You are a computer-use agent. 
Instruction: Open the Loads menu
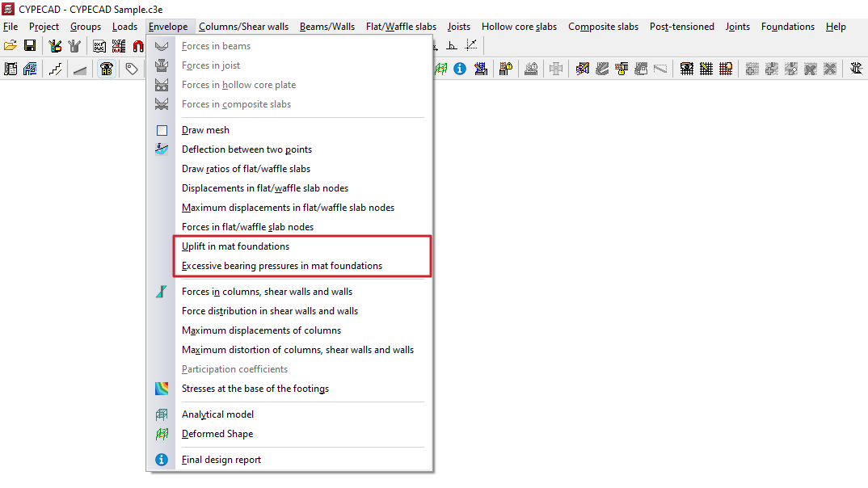point(124,27)
